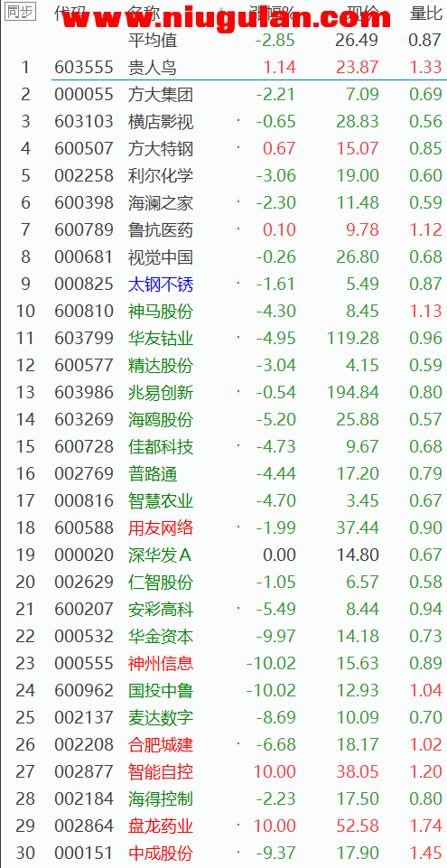
Task: Open the red 用友网络 entry
Action: [x=161, y=528]
